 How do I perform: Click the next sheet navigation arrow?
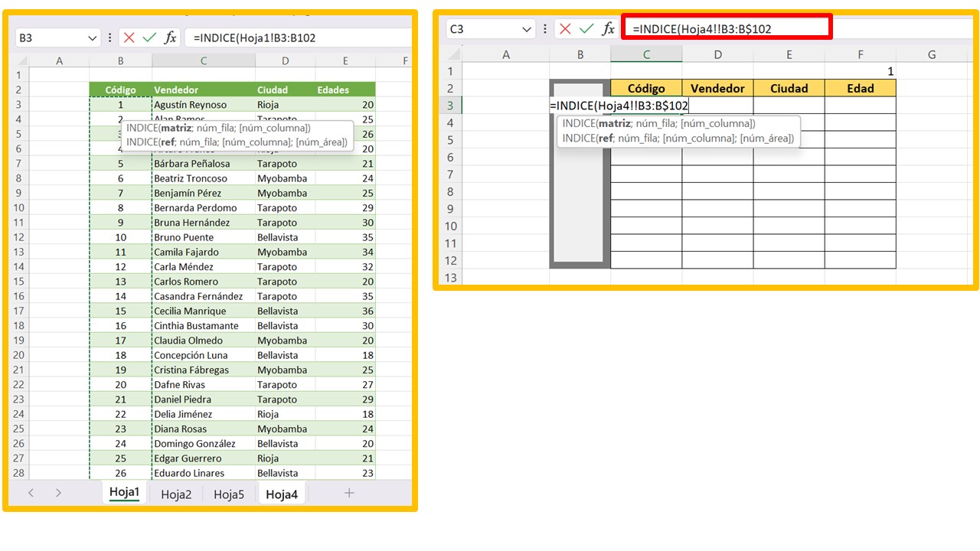pyautogui.click(x=58, y=494)
